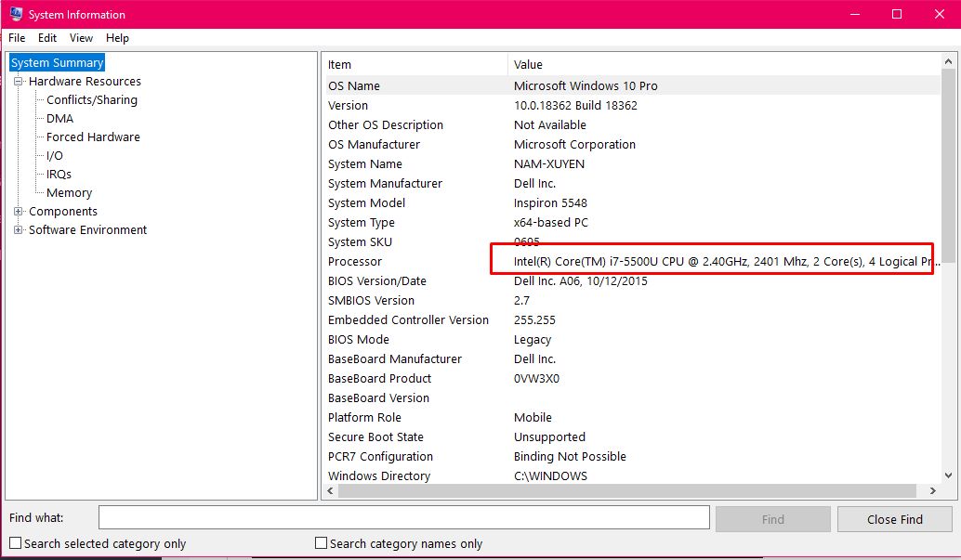
Task: Select the System Model row
Action: pyautogui.click(x=631, y=202)
